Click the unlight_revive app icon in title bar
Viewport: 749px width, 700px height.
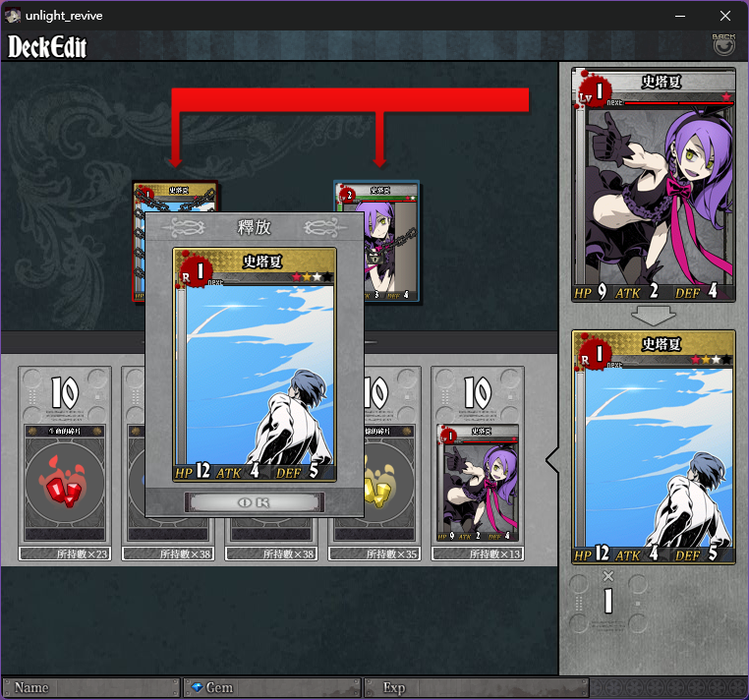click(x=13, y=16)
